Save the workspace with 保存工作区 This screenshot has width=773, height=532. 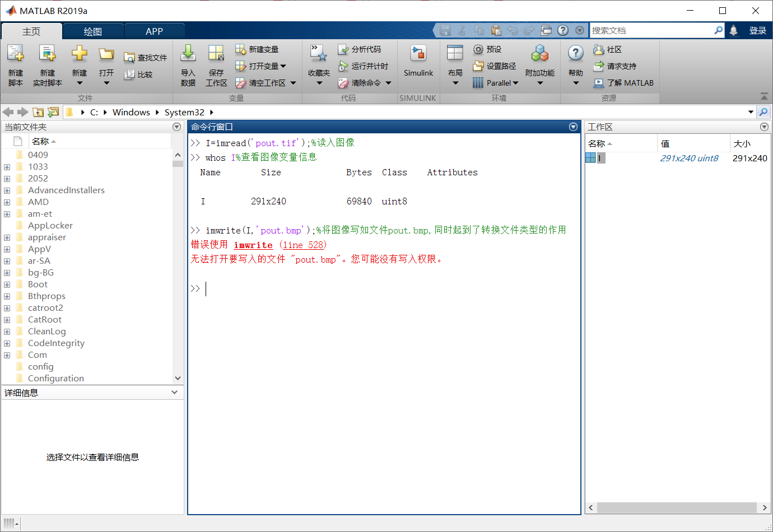tap(216, 63)
